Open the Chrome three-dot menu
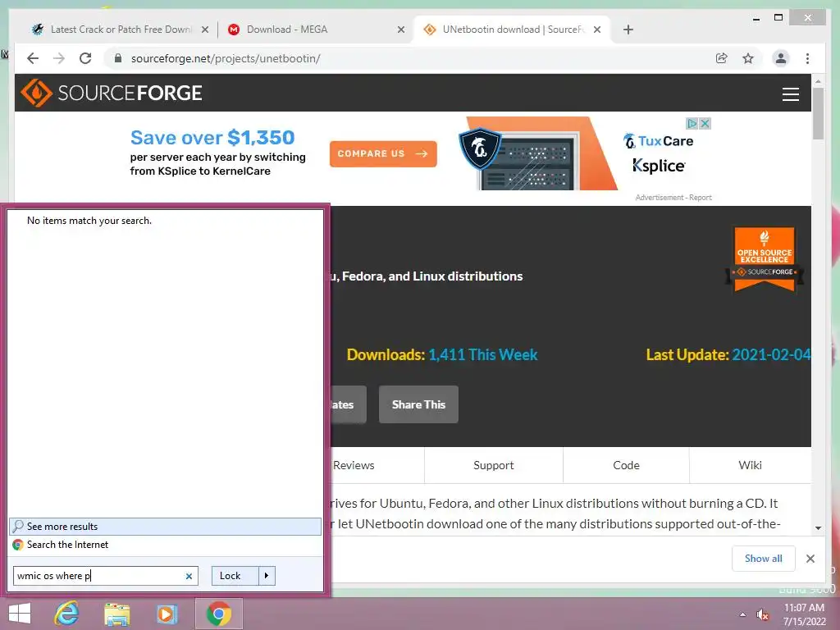 tap(807, 58)
